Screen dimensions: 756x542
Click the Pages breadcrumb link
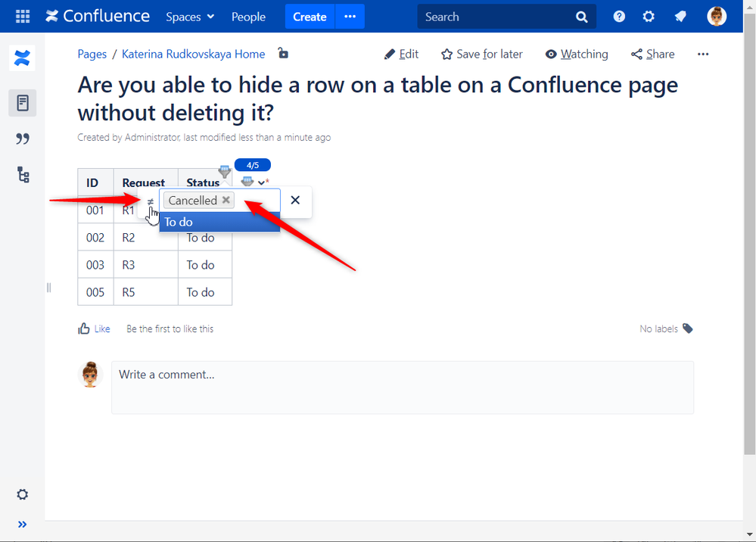tap(92, 54)
